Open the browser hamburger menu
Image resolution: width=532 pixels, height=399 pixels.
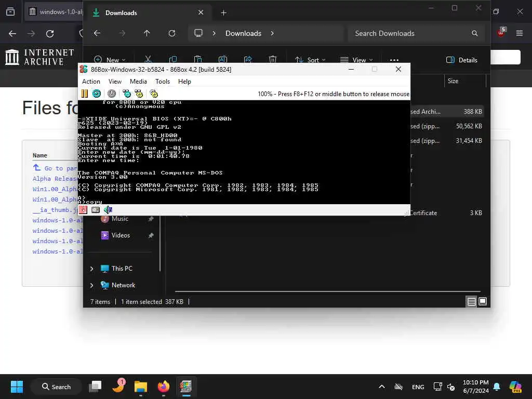pyautogui.click(x=520, y=33)
